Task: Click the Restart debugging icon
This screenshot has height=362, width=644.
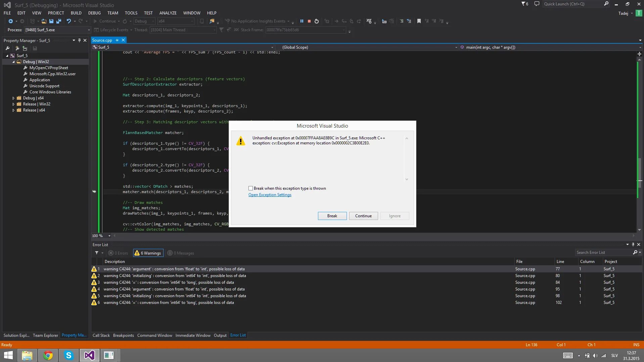Action: [x=317, y=21]
